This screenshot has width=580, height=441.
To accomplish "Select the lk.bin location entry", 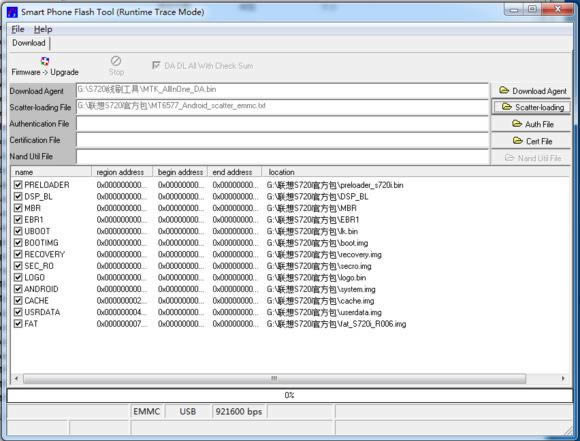I will tap(312, 231).
